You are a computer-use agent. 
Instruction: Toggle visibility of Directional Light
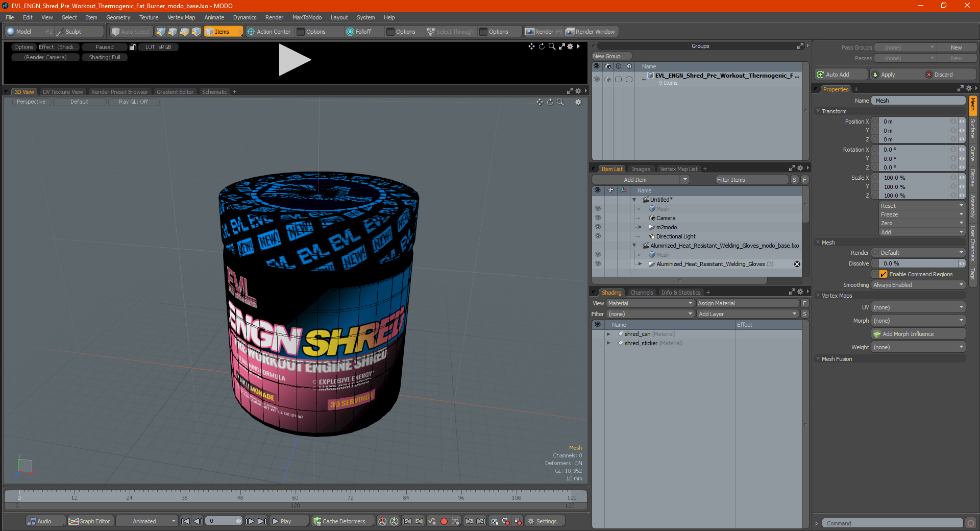point(598,236)
